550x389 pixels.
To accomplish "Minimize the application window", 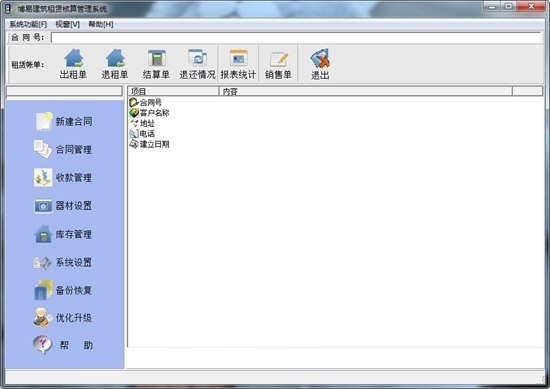I will pos(492,6).
